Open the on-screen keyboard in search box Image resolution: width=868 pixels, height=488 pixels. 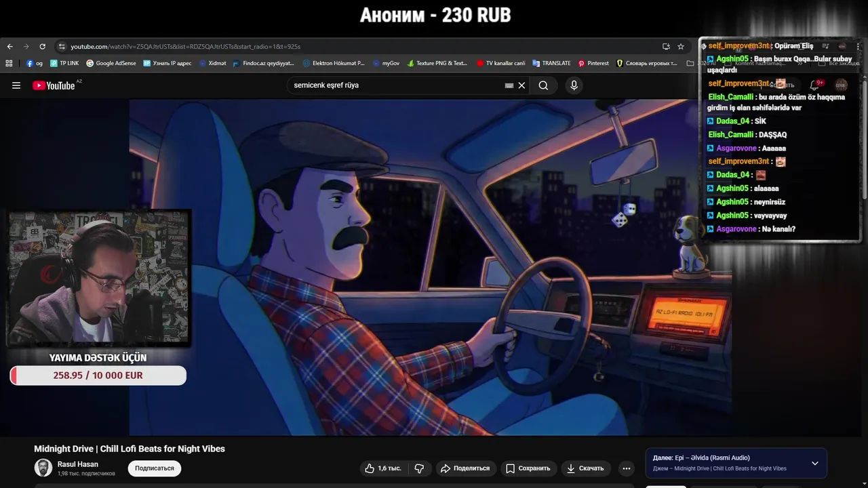click(509, 85)
